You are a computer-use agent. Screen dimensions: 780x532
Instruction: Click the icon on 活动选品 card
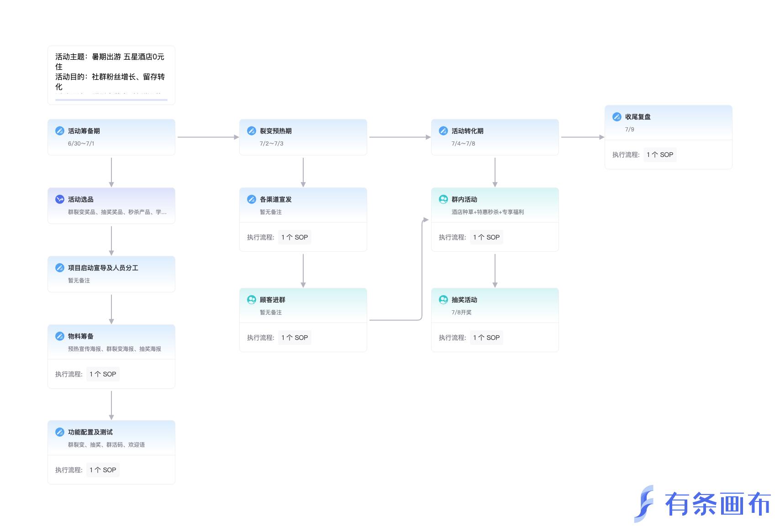[x=60, y=199]
